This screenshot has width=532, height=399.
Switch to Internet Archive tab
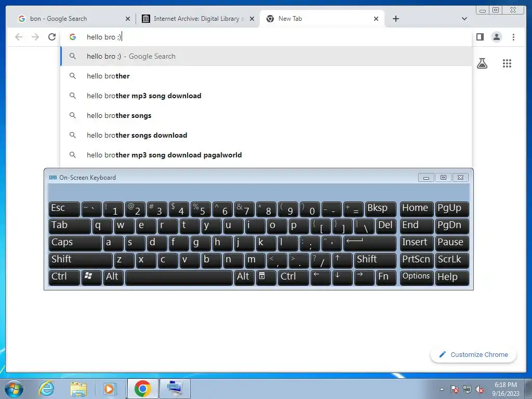(198, 19)
